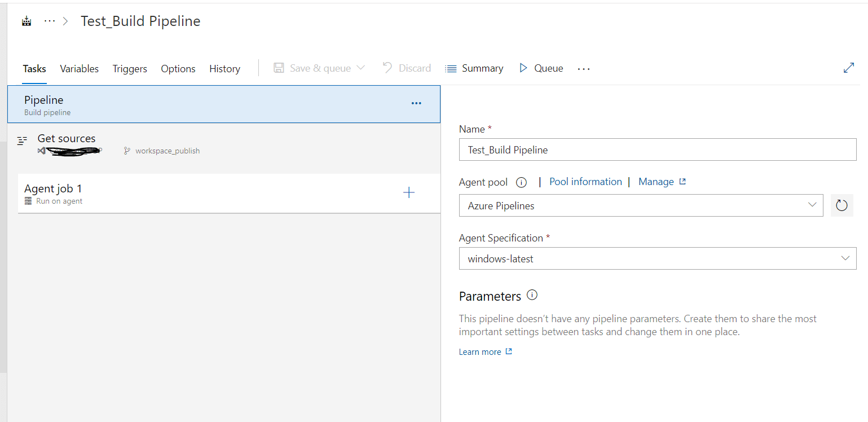Click the Parameters info icon

[532, 295]
